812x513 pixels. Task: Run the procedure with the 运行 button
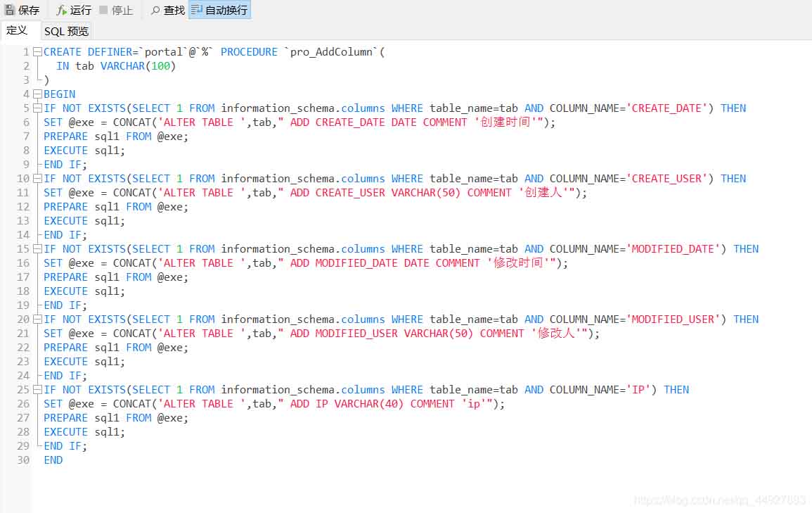pos(74,10)
